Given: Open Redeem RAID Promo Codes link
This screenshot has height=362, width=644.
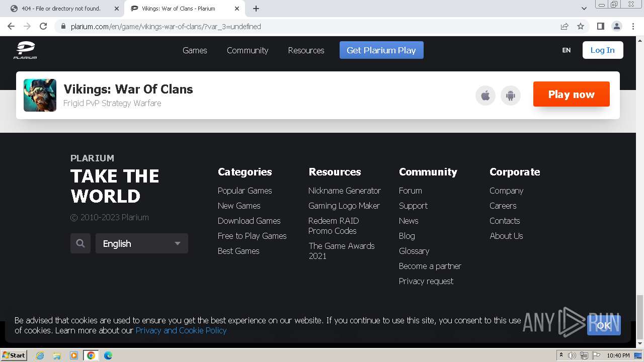Looking at the screenshot, I should (334, 226).
